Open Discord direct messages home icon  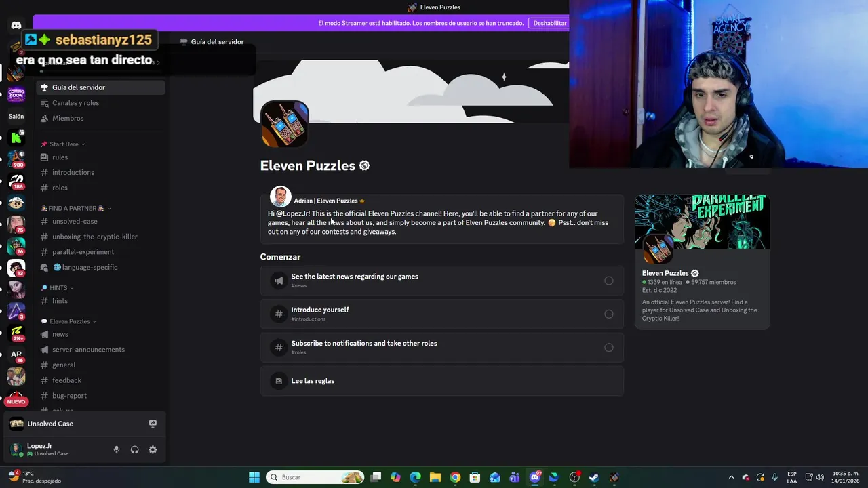coord(16,26)
